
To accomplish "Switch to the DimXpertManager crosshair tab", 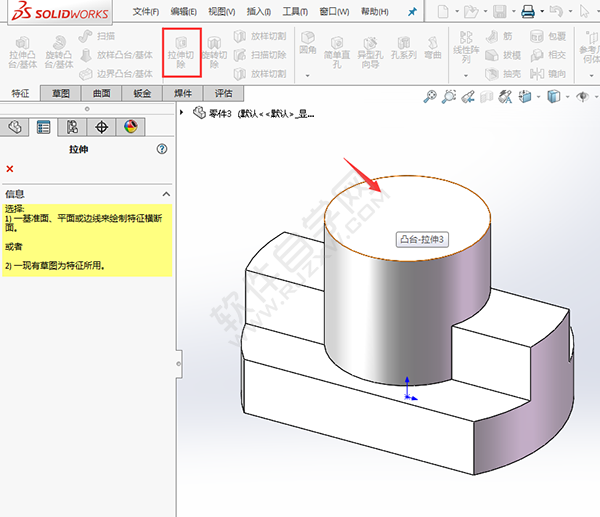I will [101, 127].
